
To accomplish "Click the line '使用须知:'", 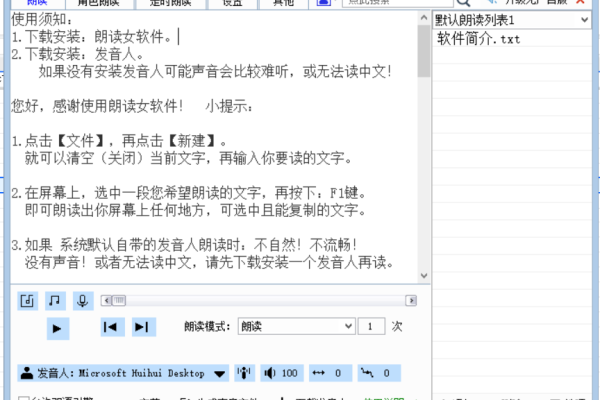I will click(x=42, y=19).
